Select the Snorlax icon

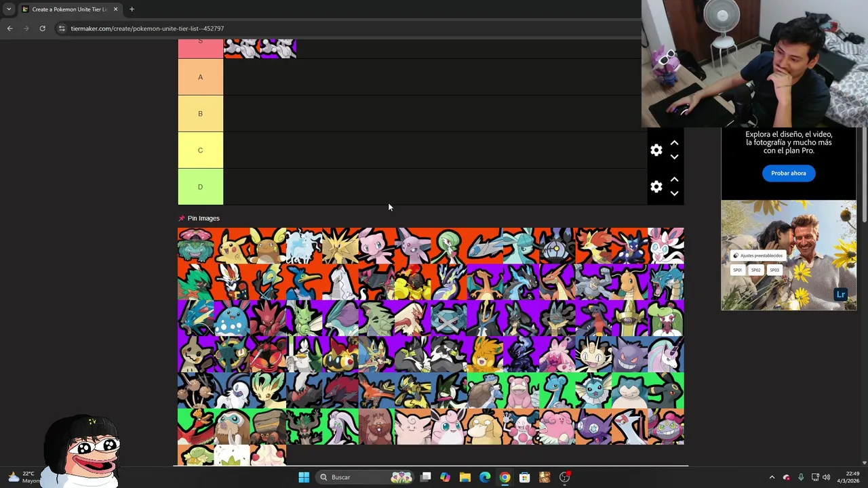pyautogui.click(x=629, y=390)
